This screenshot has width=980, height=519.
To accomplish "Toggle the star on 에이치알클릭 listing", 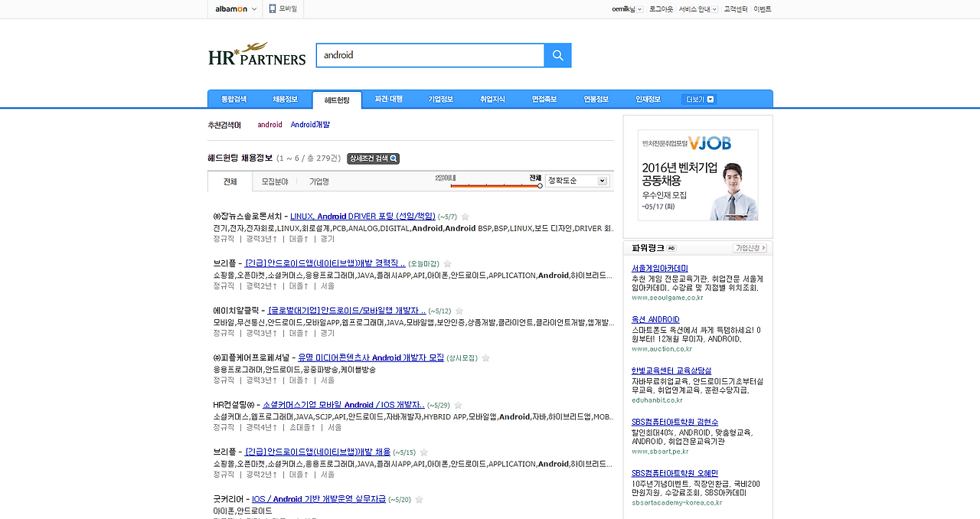I will coord(459,310).
